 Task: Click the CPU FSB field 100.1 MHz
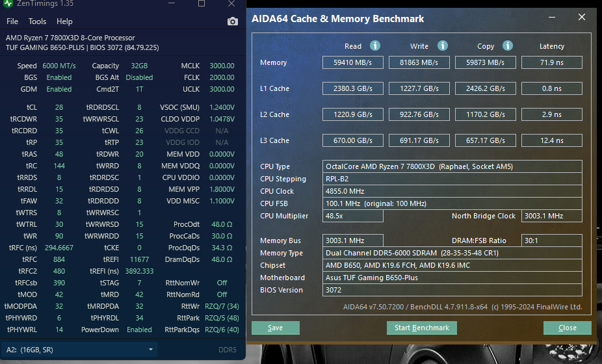click(x=452, y=203)
